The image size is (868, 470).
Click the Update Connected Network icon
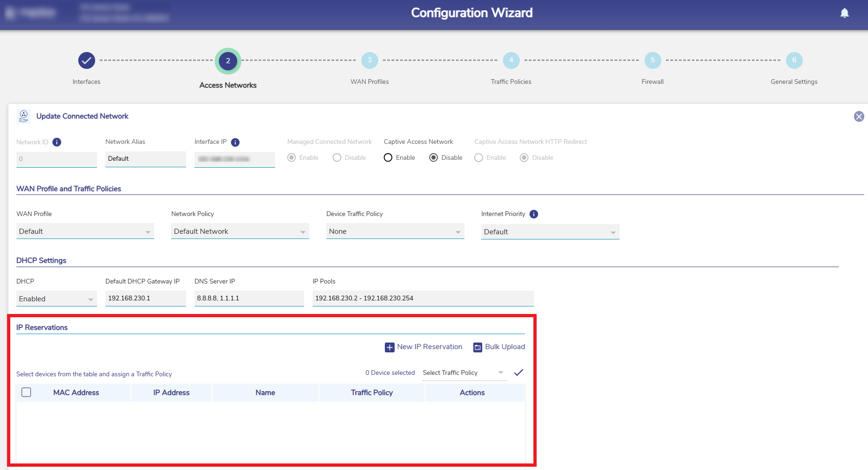click(24, 116)
